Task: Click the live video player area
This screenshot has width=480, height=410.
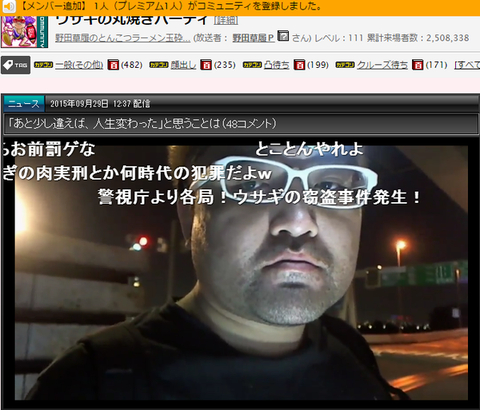Action: (241, 272)
